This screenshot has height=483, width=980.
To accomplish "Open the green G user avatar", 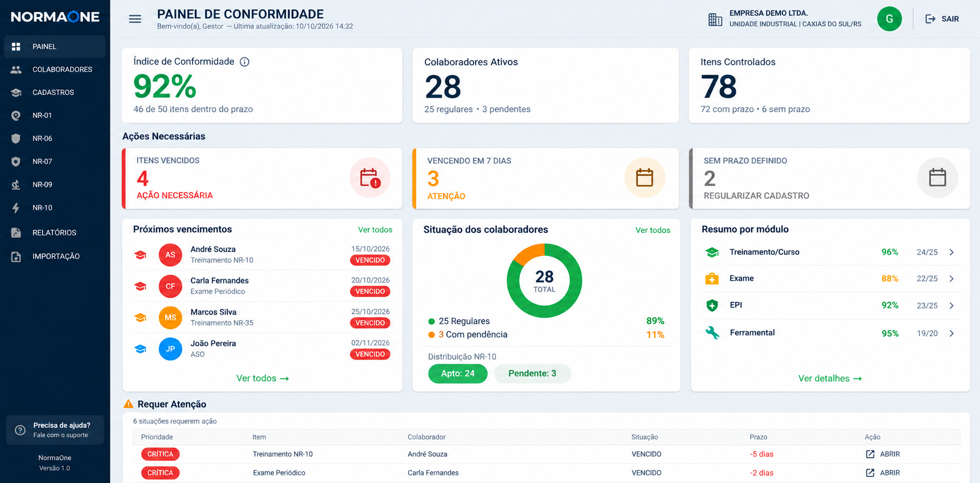I will [889, 19].
